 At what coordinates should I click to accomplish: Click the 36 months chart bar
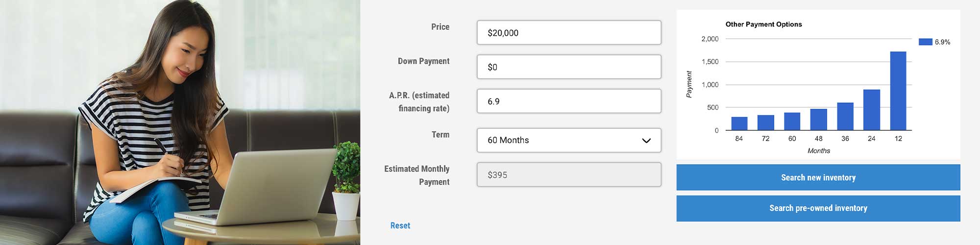[x=845, y=117]
